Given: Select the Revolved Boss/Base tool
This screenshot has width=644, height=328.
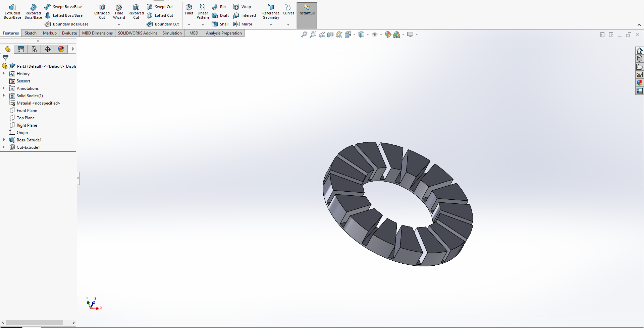Looking at the screenshot, I should [x=33, y=12].
